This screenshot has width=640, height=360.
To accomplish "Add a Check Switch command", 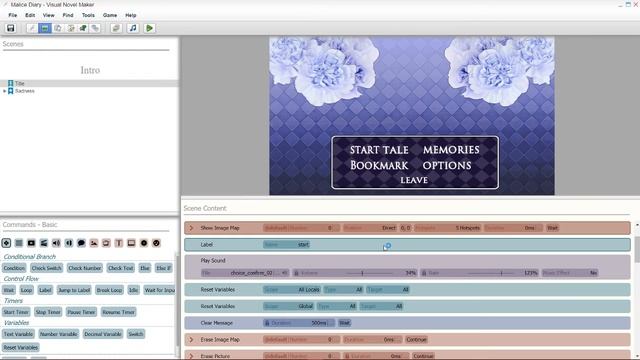I will pyautogui.click(x=47, y=268).
